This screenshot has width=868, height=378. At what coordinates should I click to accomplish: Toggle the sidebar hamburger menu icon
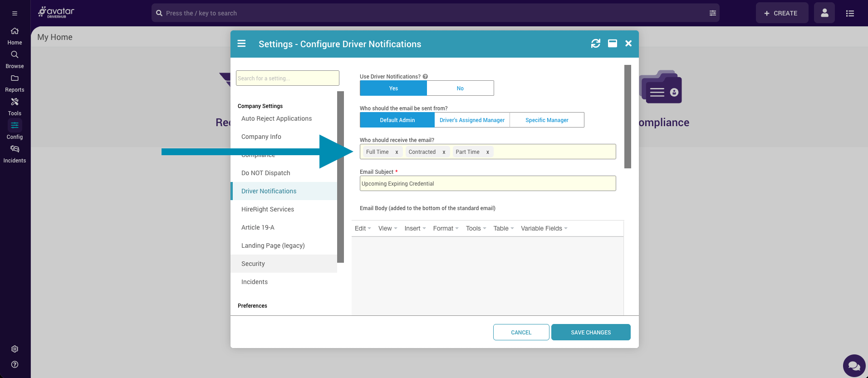(15, 14)
